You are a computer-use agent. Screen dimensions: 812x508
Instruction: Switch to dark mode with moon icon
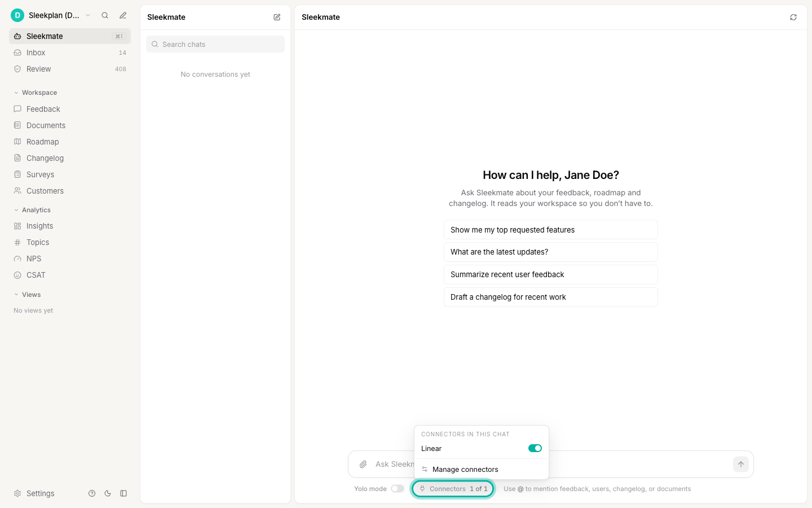108,493
